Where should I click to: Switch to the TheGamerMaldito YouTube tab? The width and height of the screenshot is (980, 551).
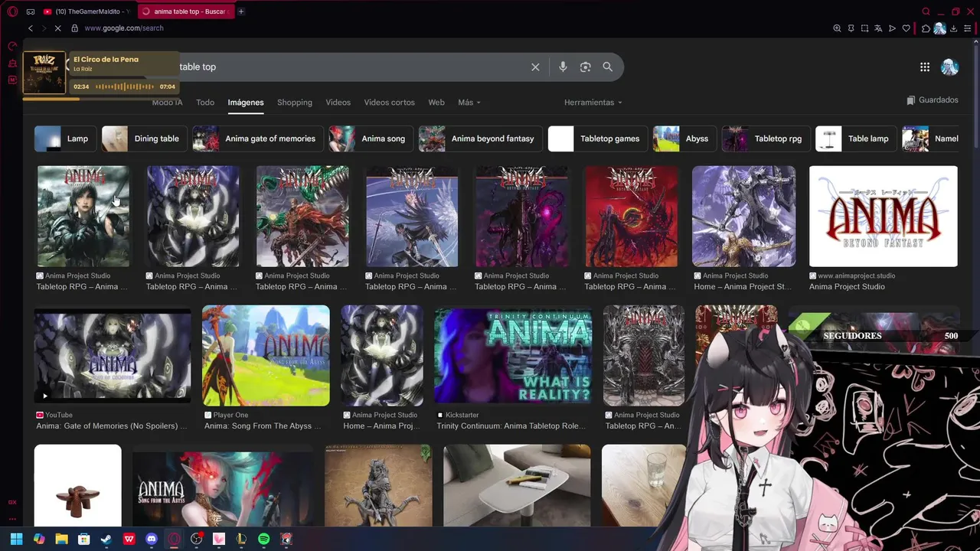88,11
